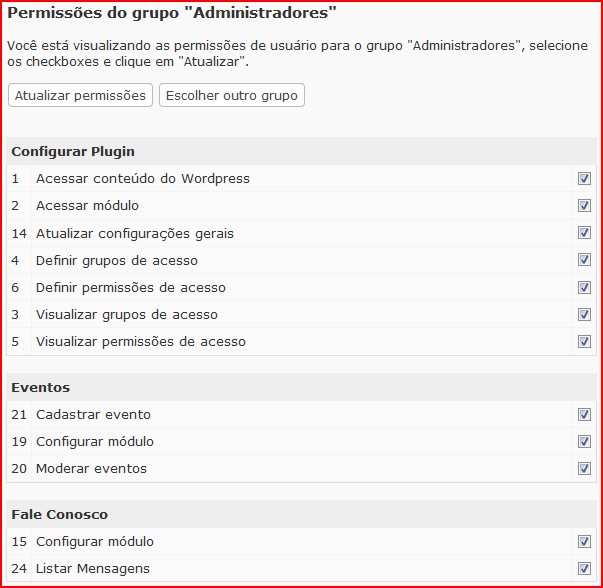603x588 pixels.
Task: Click the Escolher outro grupo button
Action: point(232,95)
